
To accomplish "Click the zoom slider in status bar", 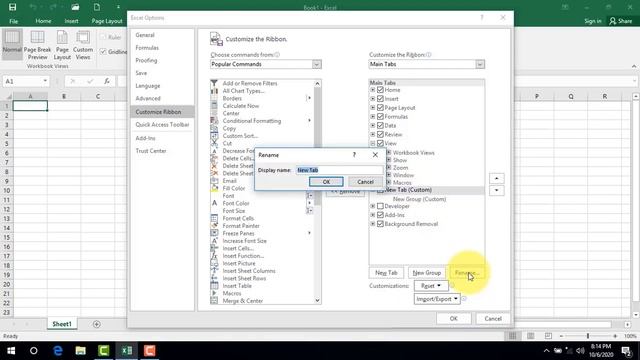I will [x=588, y=336].
